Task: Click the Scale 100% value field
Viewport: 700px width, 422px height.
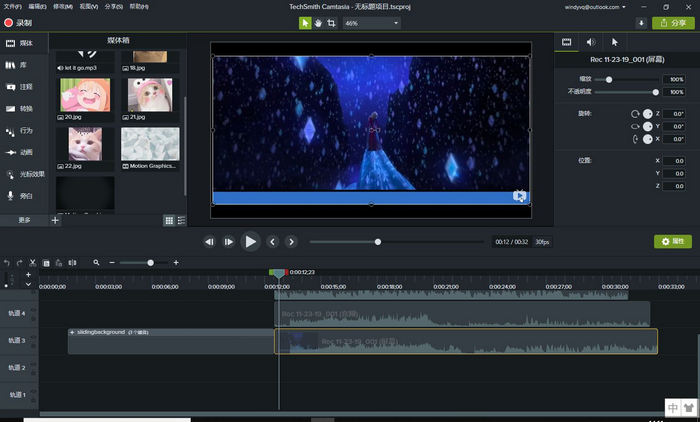Action: [x=674, y=79]
